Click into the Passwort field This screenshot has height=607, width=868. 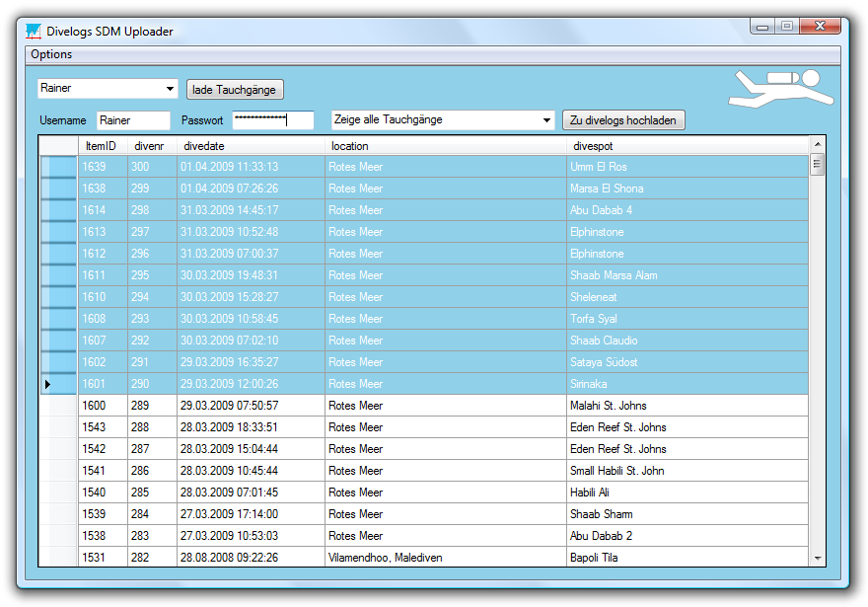[272, 120]
